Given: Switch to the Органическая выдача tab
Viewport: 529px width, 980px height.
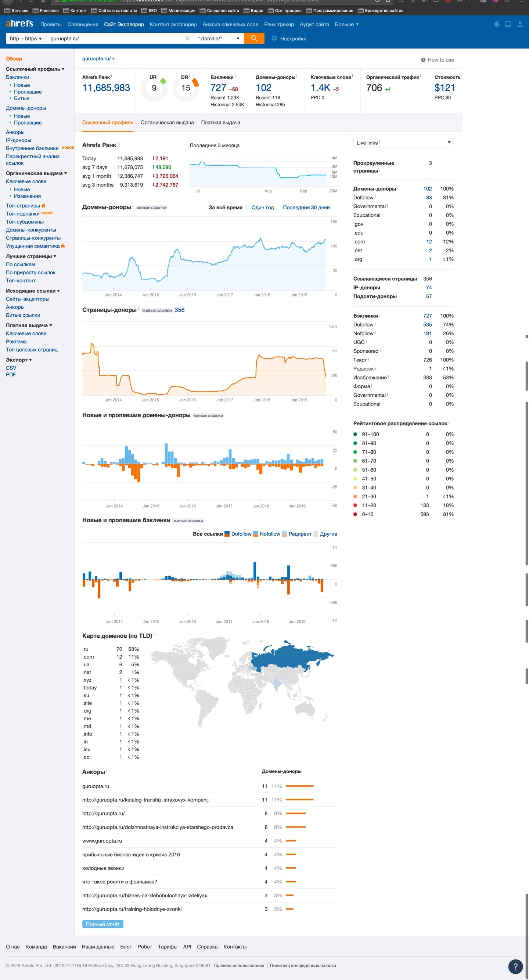Looking at the screenshot, I should click(167, 123).
